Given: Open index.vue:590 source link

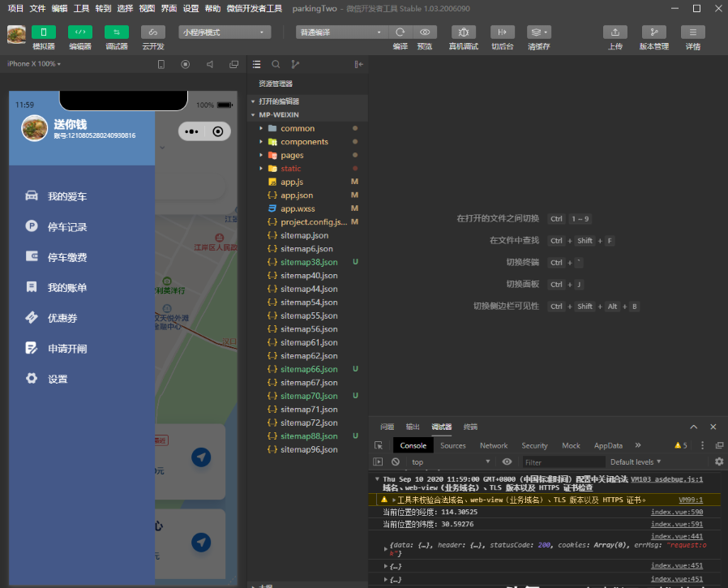Looking at the screenshot, I should [x=676, y=512].
